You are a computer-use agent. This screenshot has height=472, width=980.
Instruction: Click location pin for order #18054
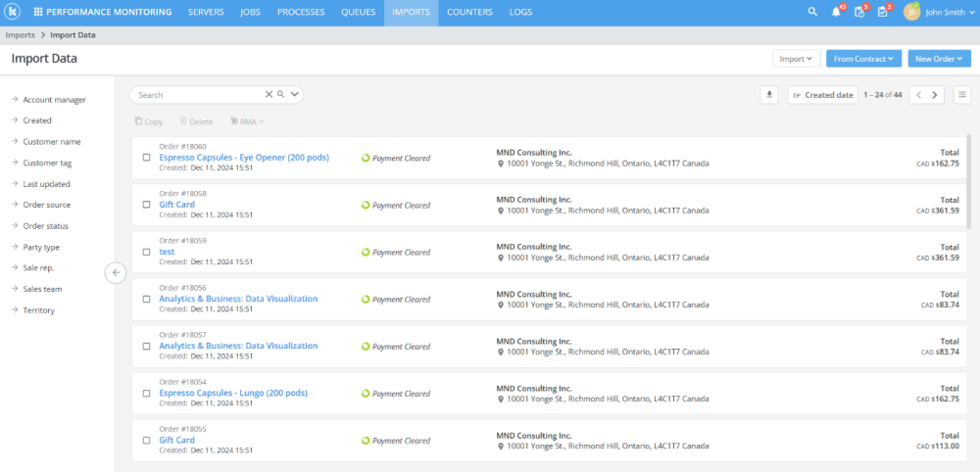(500, 399)
